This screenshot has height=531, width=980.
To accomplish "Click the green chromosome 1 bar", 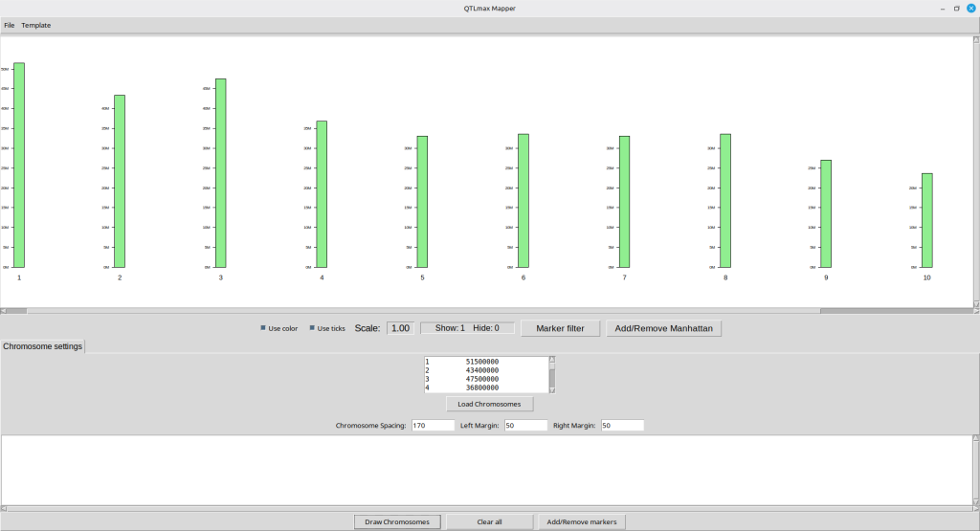I will [19, 165].
